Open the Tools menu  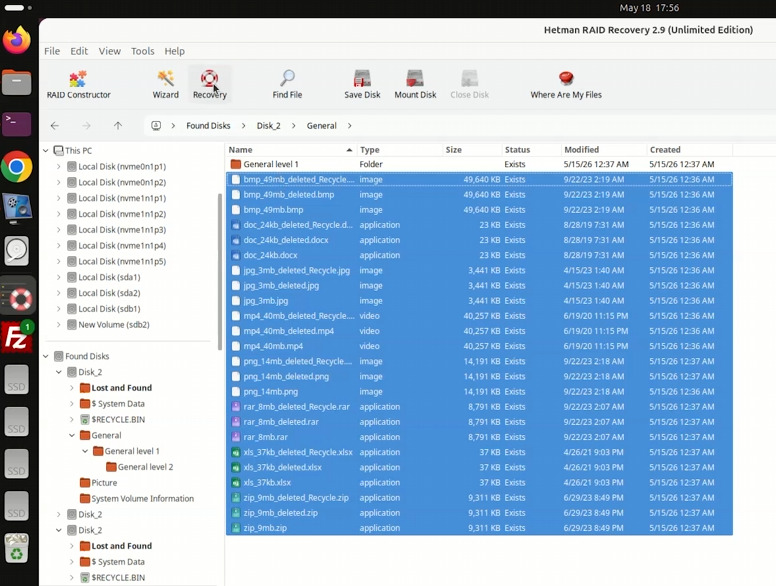143,51
